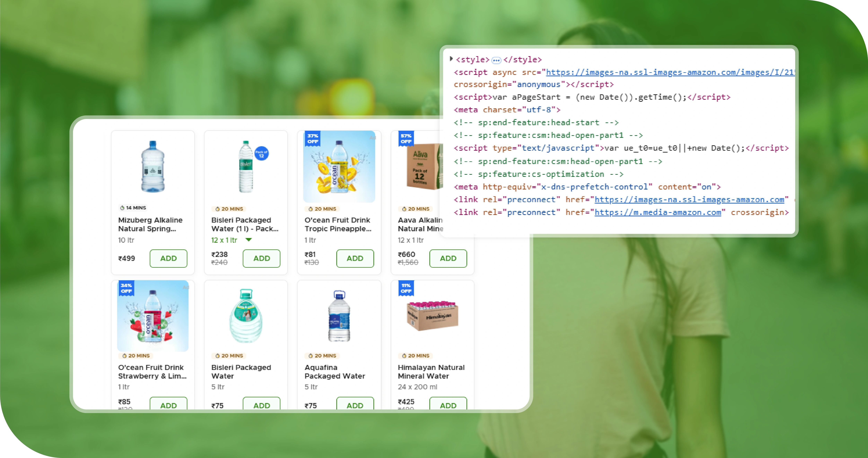The image size is (868, 458).
Task: Open the Mizuberg water jar product image
Action: pyautogui.click(x=153, y=166)
